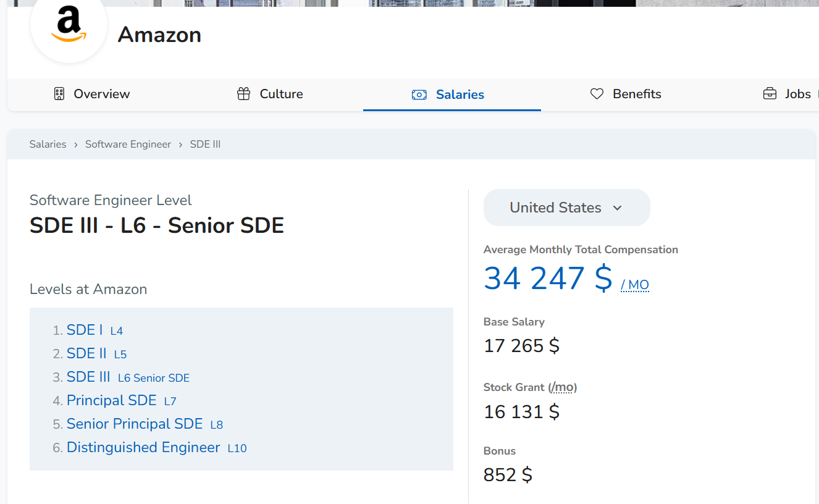Click the Salaries tab money icon
Screen dimensions: 819x504
pyautogui.click(x=419, y=94)
